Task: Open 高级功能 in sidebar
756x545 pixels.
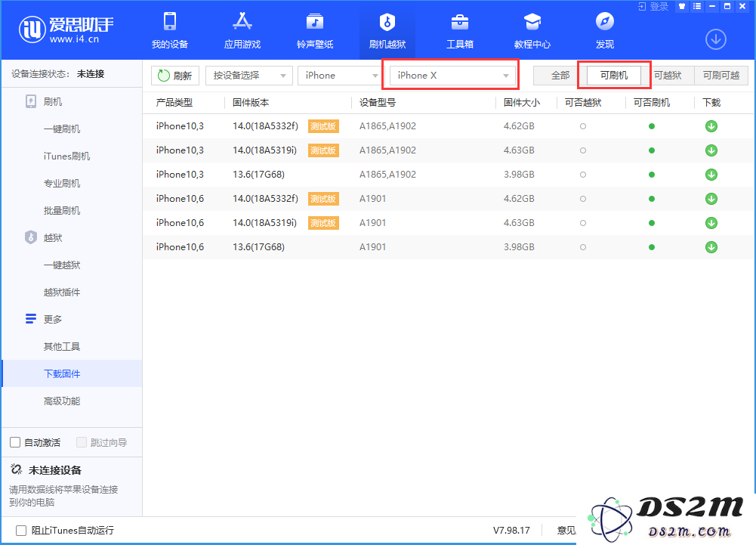Action: 62,401
